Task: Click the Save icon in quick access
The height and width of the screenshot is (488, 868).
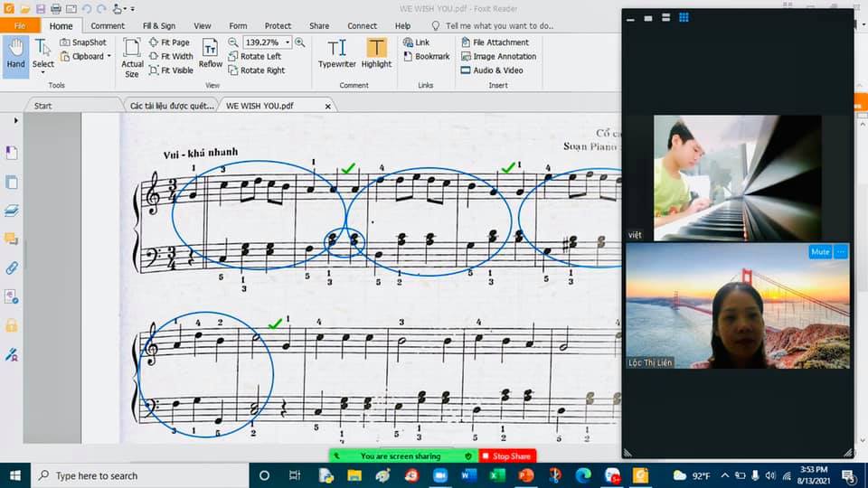Action: (41, 9)
